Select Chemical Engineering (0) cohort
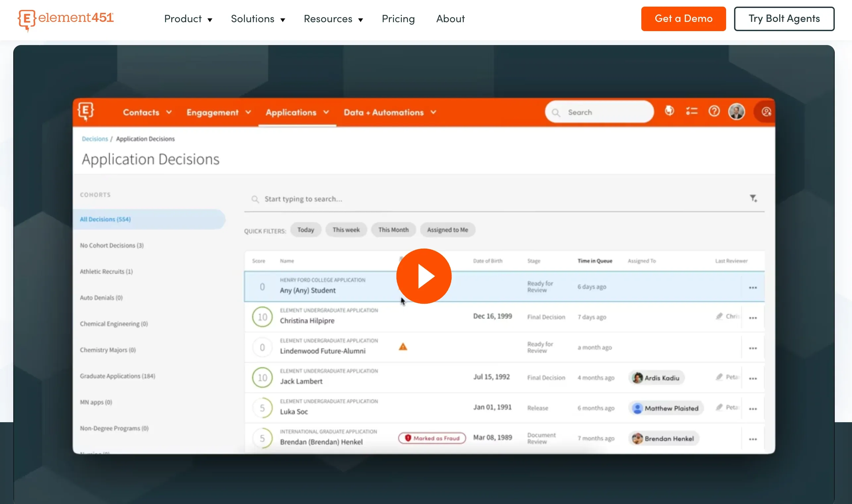Screen dimensions: 852x504 (114, 324)
